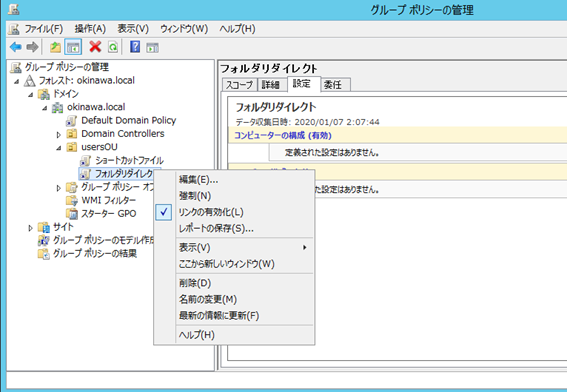Select グループ ポリシーの結果 tree label
This screenshot has height=392, width=567.
point(95,253)
